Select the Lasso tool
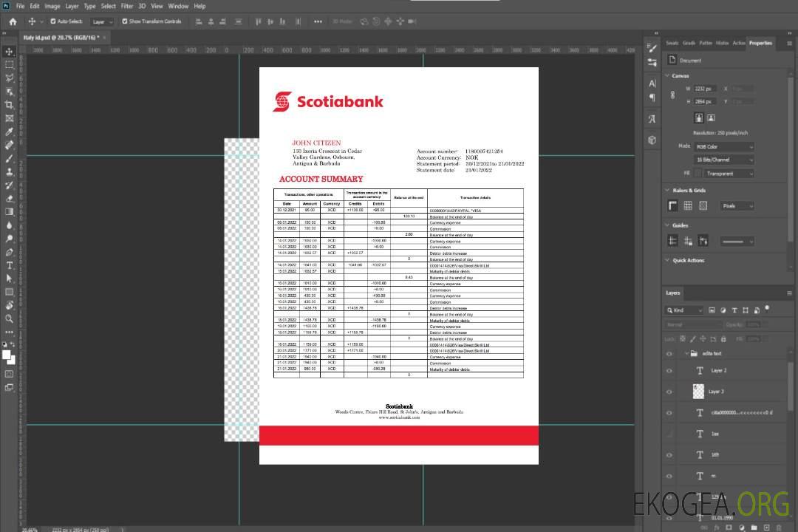Screen dimensions: 798x532 pos(9,78)
